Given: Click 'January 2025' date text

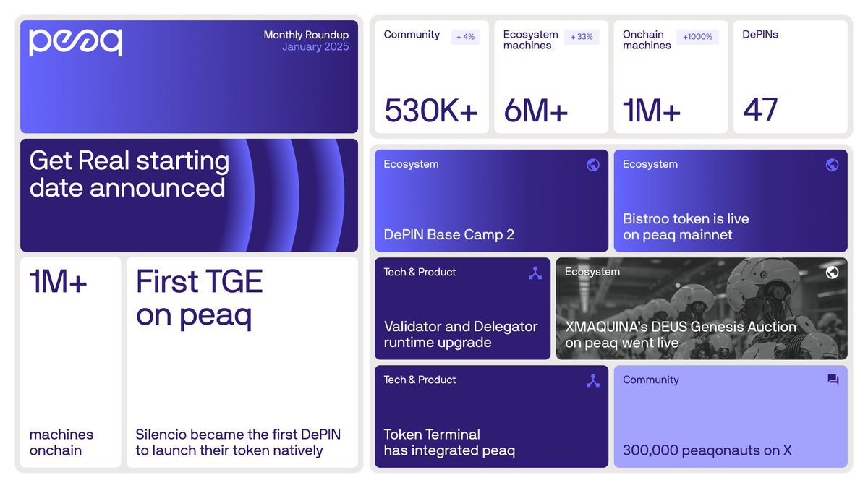Looking at the screenshot, I should [x=315, y=47].
